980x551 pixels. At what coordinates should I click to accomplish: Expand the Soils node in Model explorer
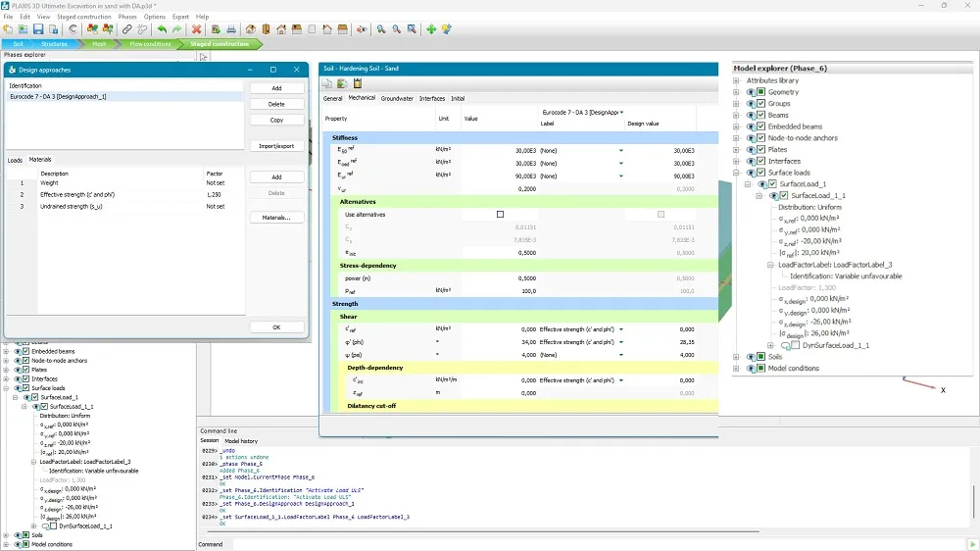[736, 357]
